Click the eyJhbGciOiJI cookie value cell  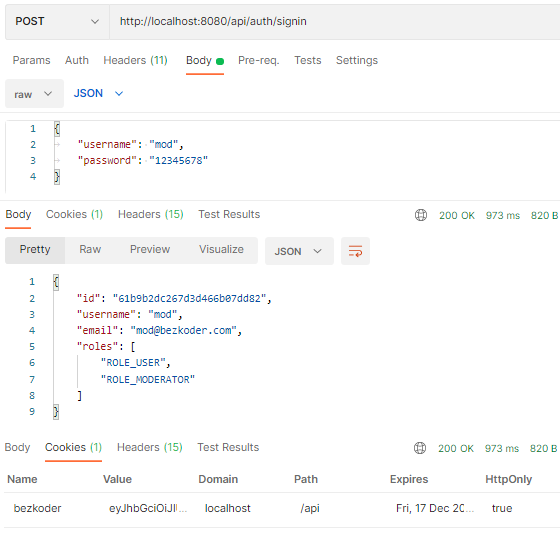(148, 508)
